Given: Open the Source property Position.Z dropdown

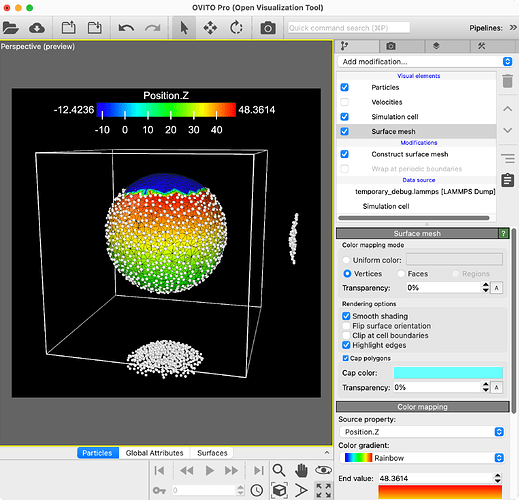Looking at the screenshot, I should pyautogui.click(x=422, y=432).
